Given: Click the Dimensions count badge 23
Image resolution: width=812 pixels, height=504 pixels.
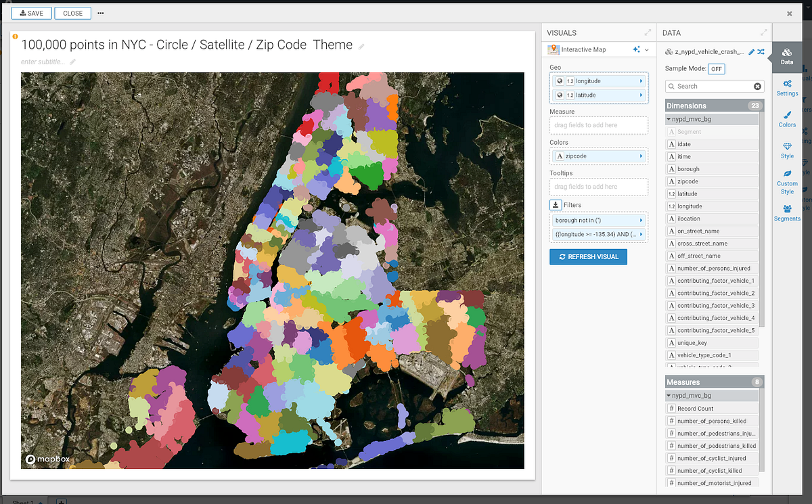Looking at the screenshot, I should pyautogui.click(x=754, y=106).
